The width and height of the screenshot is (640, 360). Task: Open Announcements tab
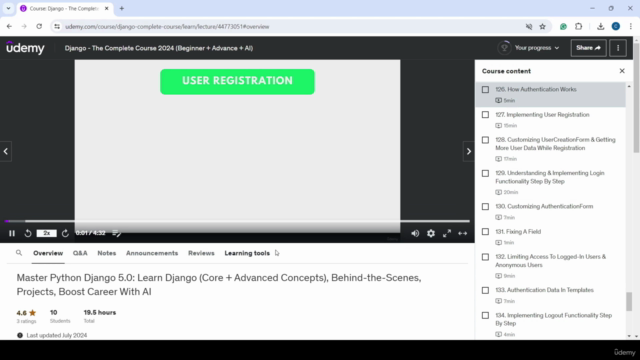pyautogui.click(x=152, y=253)
